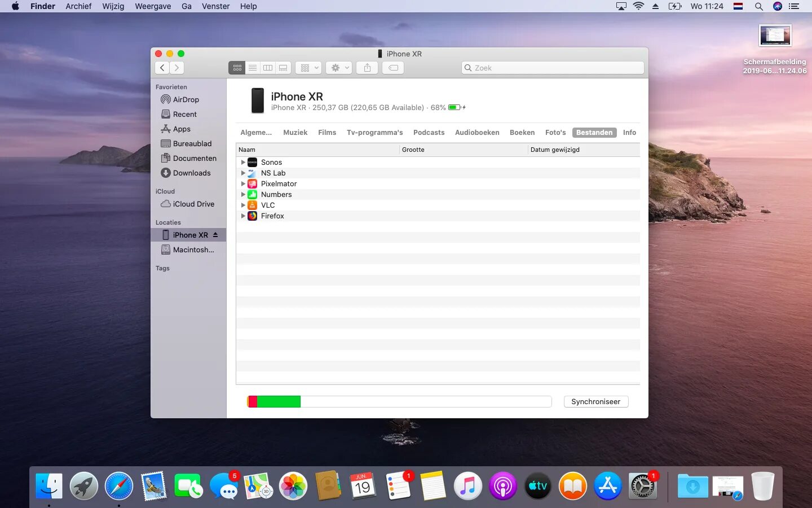
Task: Open Safari from the Dock
Action: [118, 486]
